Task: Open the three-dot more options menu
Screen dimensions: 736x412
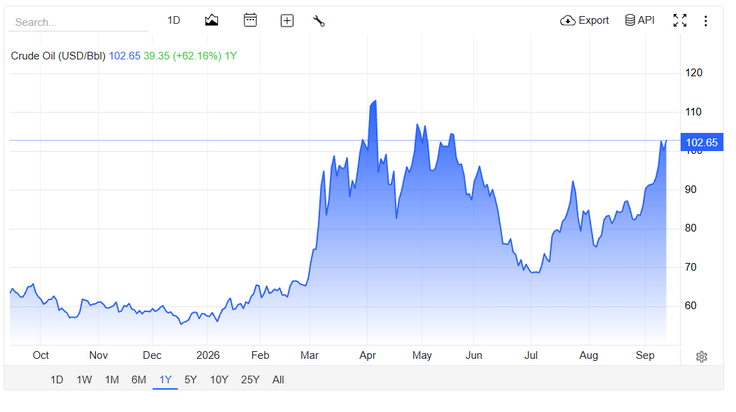Action: 705,21
